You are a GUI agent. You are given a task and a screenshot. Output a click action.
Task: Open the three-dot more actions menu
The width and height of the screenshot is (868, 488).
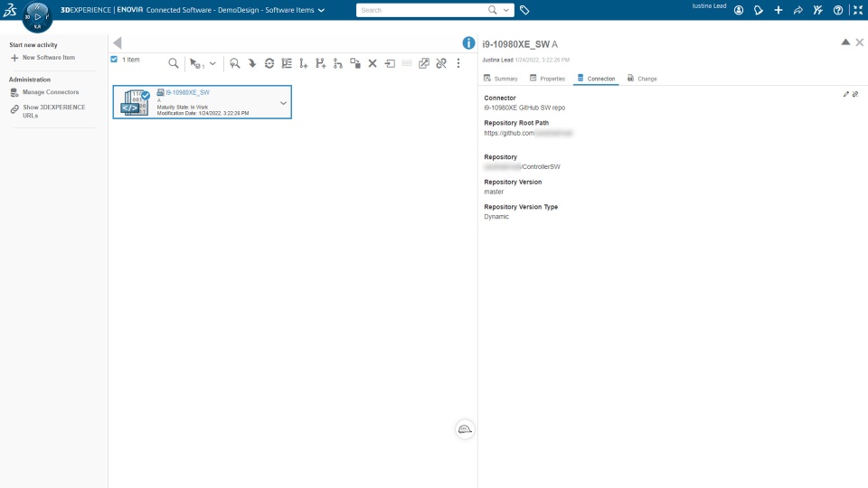458,63
